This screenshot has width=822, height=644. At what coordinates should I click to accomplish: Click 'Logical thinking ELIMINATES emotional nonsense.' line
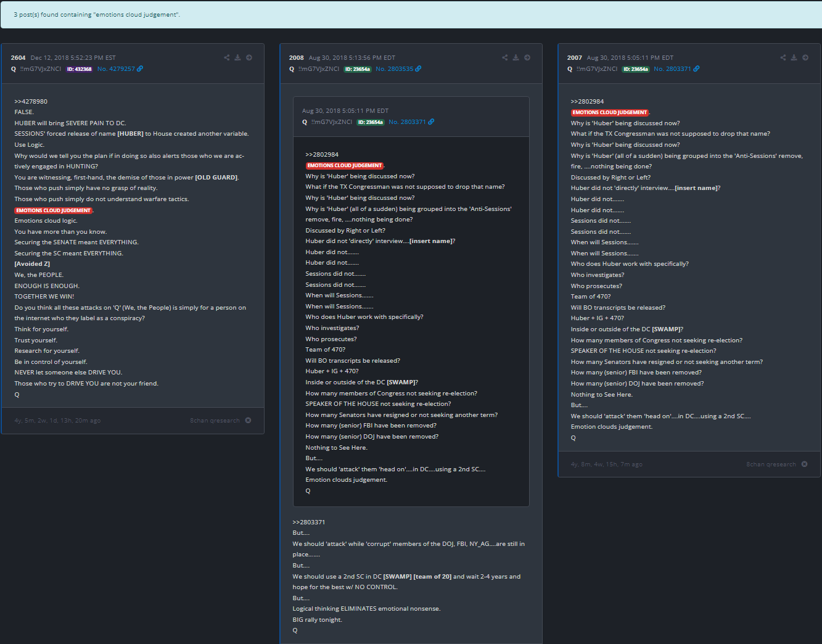point(366,608)
